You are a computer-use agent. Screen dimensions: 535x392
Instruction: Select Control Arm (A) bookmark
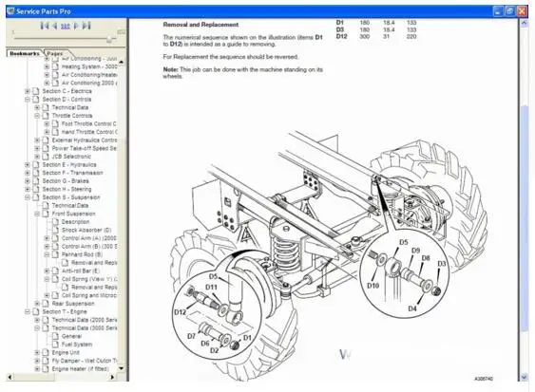click(x=89, y=238)
